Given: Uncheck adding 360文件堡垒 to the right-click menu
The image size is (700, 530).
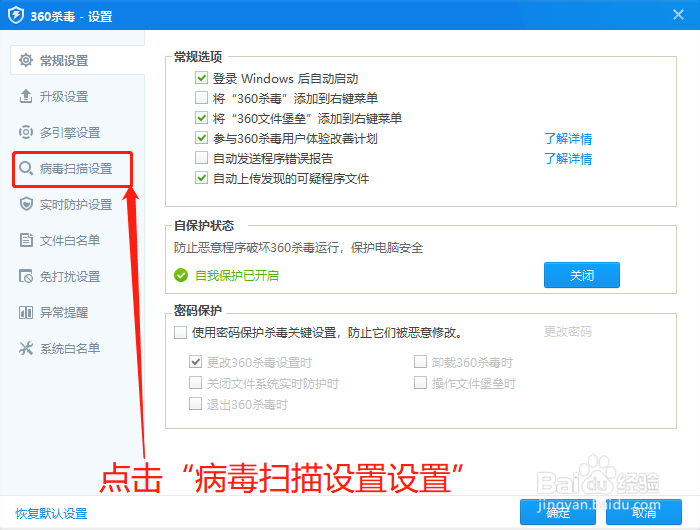Looking at the screenshot, I should 201,118.
